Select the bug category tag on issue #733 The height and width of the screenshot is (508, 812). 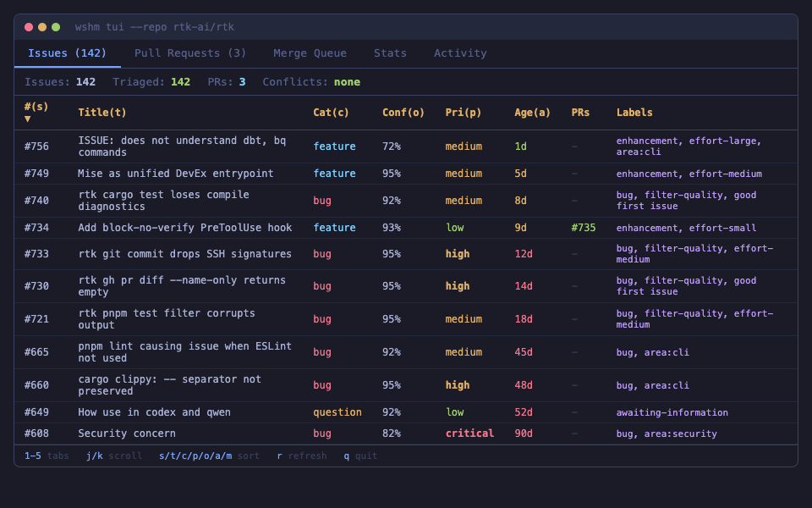(321, 253)
